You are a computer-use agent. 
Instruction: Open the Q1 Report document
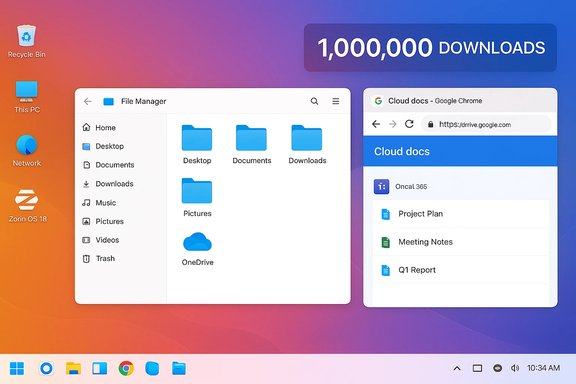click(x=461, y=270)
